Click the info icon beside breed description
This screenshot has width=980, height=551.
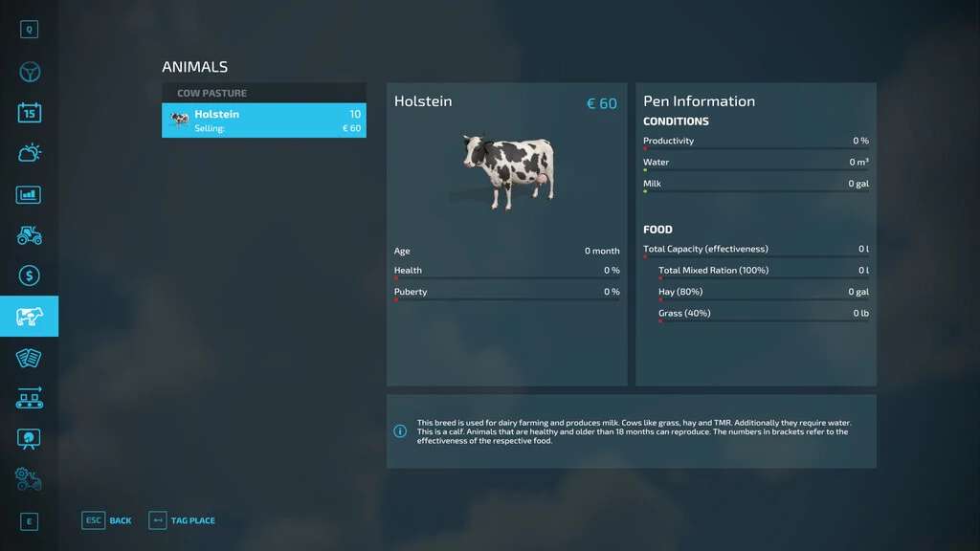[x=400, y=431]
